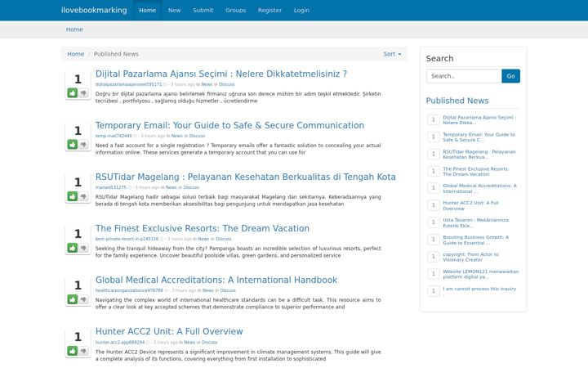The height and width of the screenshot is (368, 588).
Task: Downvote the RSUTidar Magelang post
Action: [x=83, y=196]
